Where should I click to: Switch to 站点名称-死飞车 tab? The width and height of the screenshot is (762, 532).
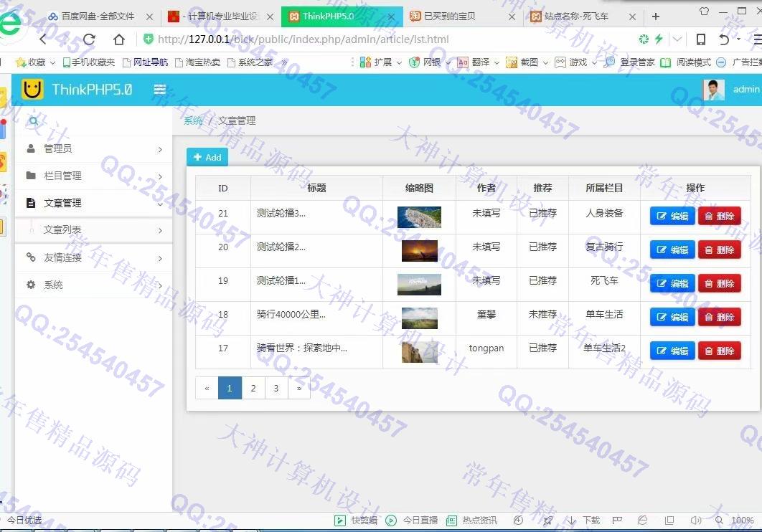582,16
